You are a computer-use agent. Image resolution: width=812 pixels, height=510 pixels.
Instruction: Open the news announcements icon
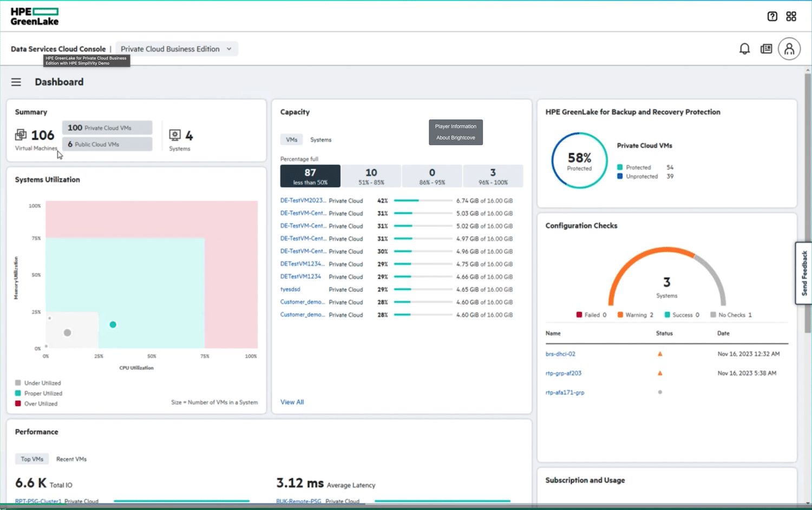[x=766, y=49]
